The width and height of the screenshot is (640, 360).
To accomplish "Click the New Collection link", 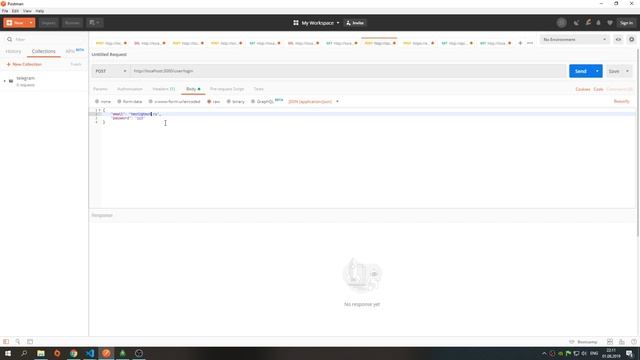I will [x=24, y=64].
